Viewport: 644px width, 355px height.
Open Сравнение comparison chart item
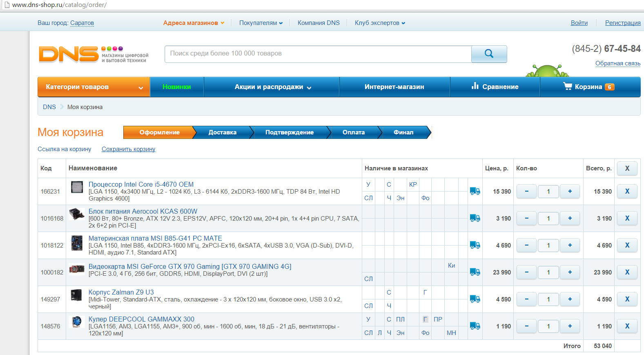pos(495,87)
